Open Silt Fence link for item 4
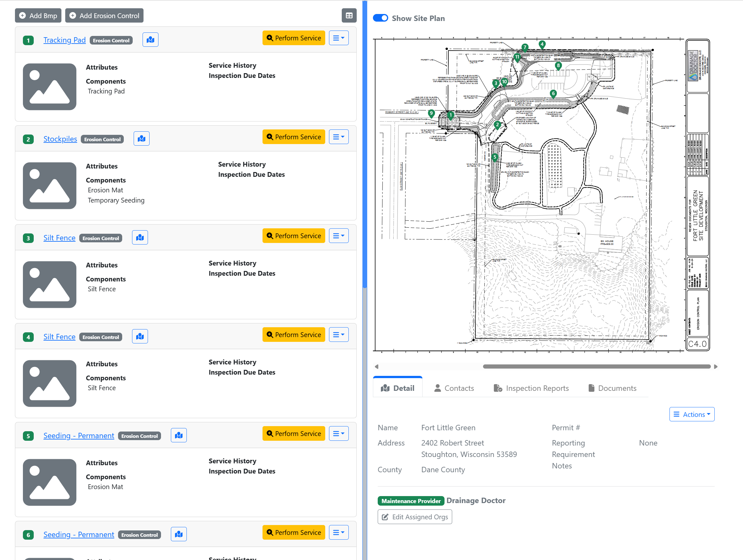The height and width of the screenshot is (560, 743). pyautogui.click(x=59, y=337)
